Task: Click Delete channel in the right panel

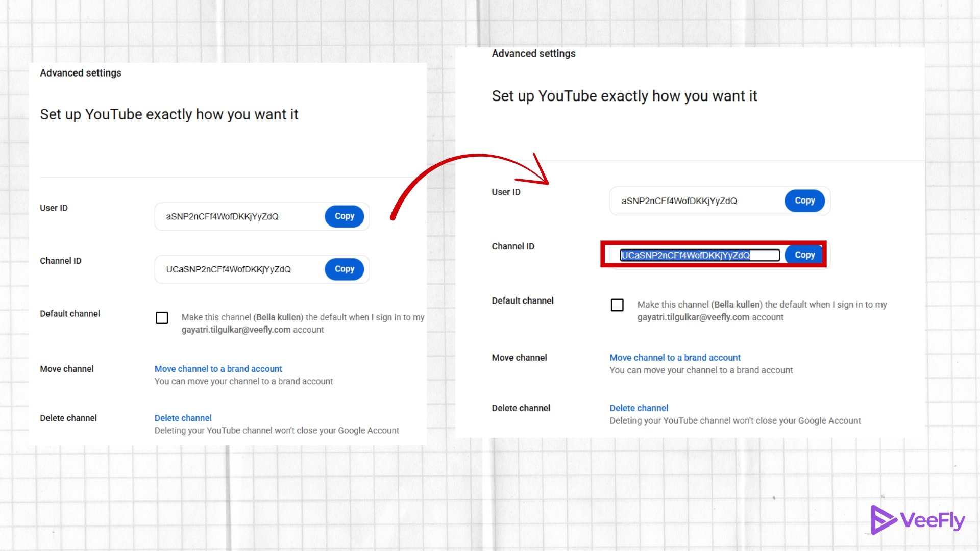Action: tap(638, 408)
